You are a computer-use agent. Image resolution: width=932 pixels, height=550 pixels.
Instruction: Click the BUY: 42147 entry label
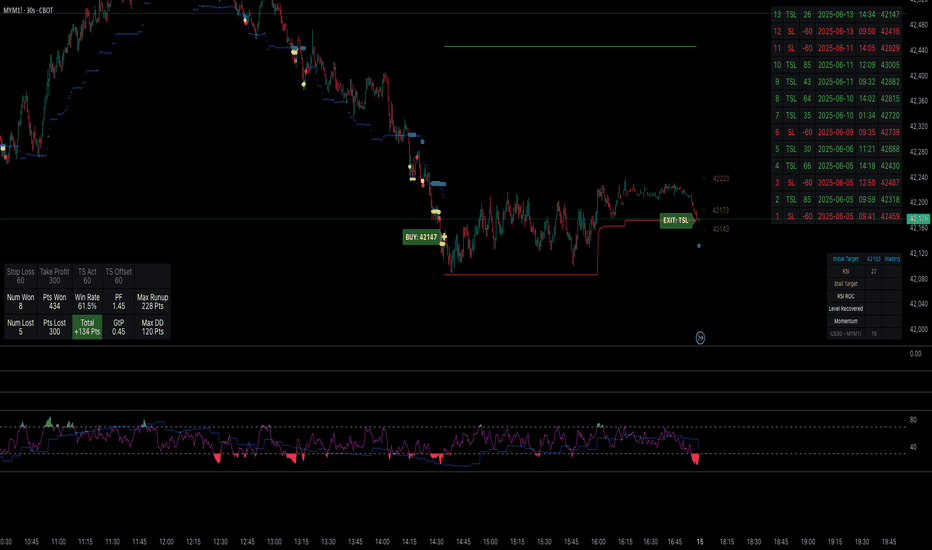click(421, 237)
